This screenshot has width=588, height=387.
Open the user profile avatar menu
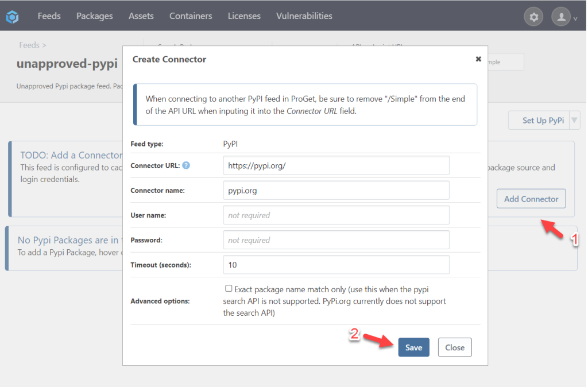pyautogui.click(x=561, y=17)
